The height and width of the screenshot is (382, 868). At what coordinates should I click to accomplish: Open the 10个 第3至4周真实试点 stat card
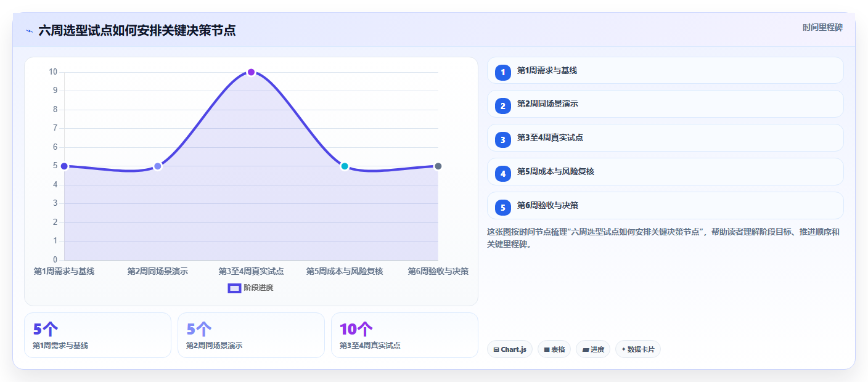pyautogui.click(x=404, y=335)
